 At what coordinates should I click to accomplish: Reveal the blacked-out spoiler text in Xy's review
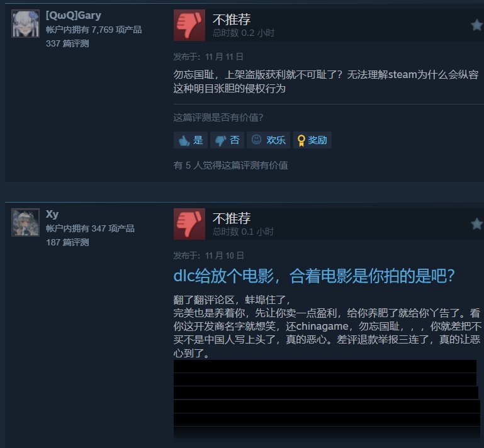tap(327, 400)
